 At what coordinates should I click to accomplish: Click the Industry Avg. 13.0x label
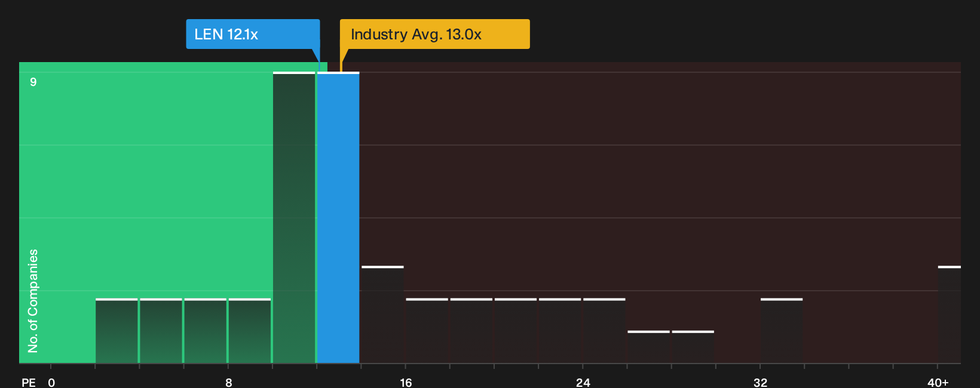[x=434, y=34]
